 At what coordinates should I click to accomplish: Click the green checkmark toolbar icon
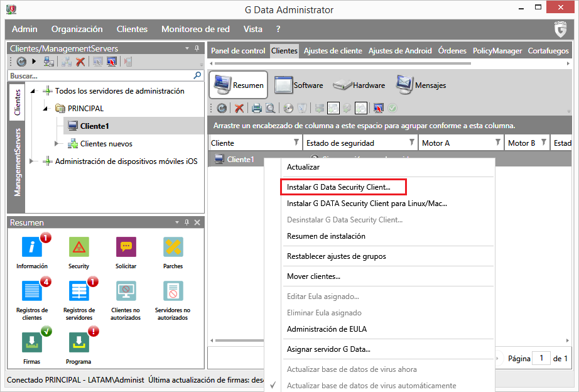pyautogui.click(x=392, y=108)
